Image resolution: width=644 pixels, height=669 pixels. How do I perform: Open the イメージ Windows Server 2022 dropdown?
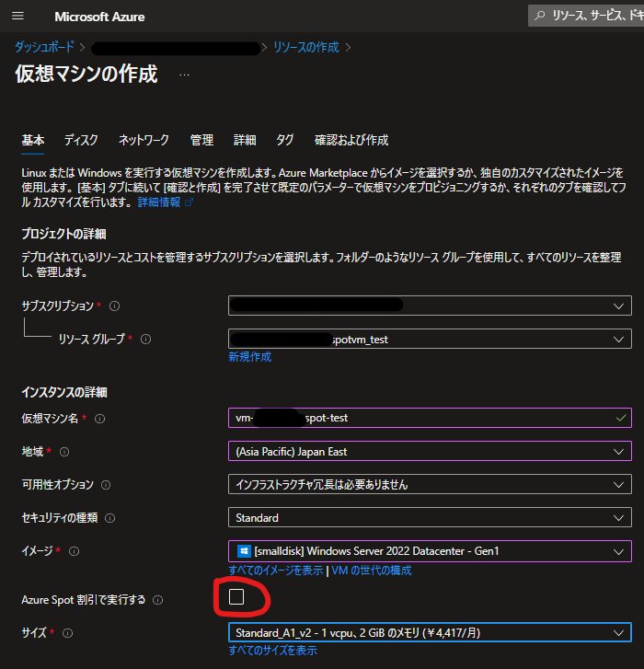click(x=430, y=551)
